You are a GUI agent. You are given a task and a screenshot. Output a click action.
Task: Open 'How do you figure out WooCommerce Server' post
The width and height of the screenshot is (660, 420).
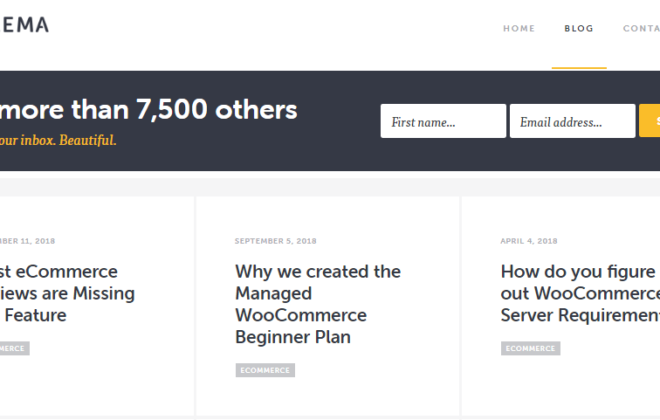[580, 293]
